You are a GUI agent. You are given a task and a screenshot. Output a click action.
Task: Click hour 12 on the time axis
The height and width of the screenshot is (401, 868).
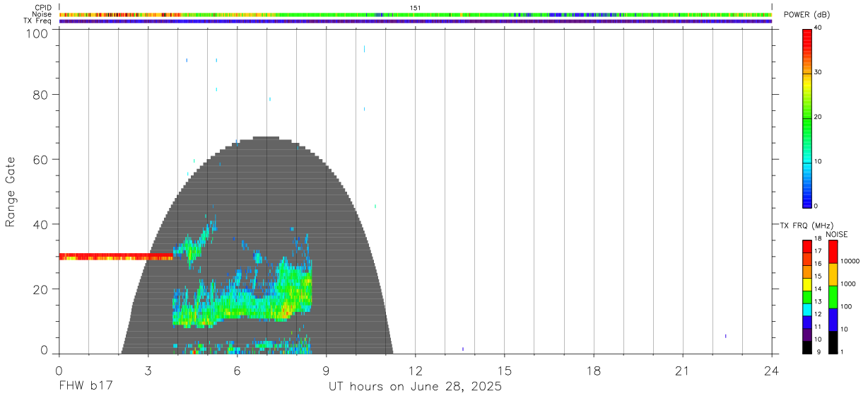pos(415,371)
